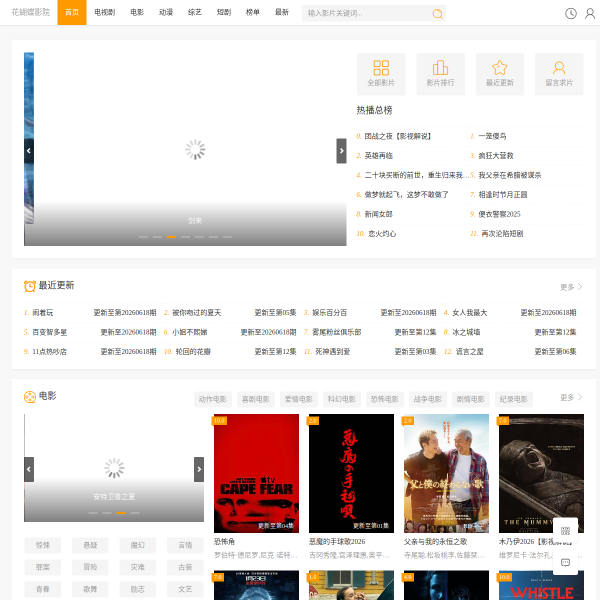Screen dimensions: 600x600
Task: Open The Mummy poster thumbnail
Action: (541, 473)
